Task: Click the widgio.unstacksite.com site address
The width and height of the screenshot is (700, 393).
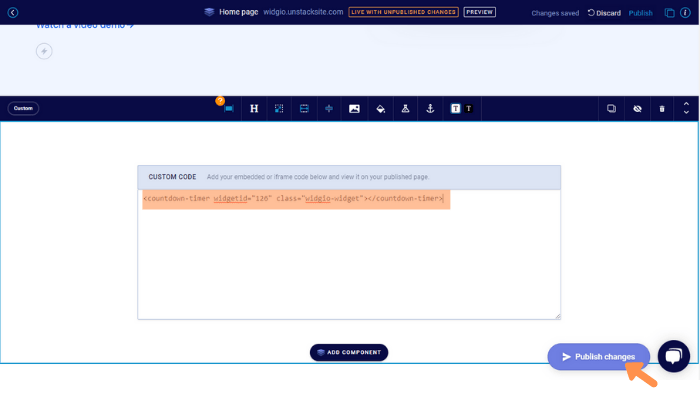Action: 303,12
